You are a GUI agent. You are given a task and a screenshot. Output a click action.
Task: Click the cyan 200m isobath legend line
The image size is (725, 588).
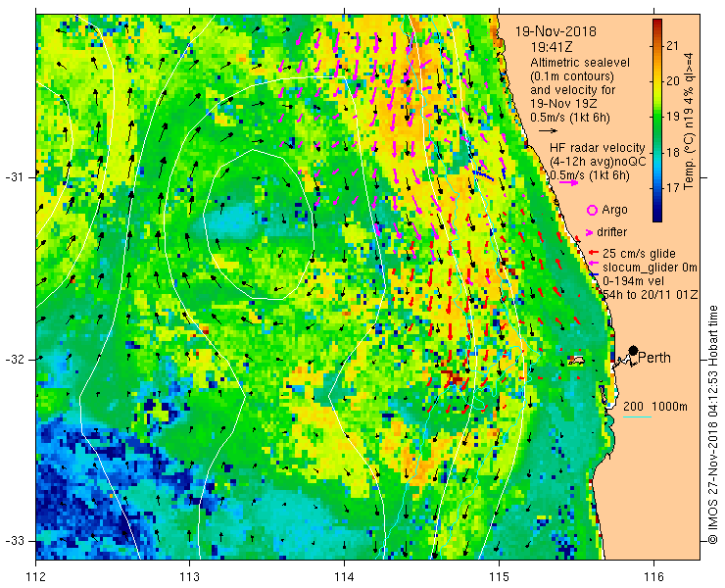pyautogui.click(x=637, y=417)
